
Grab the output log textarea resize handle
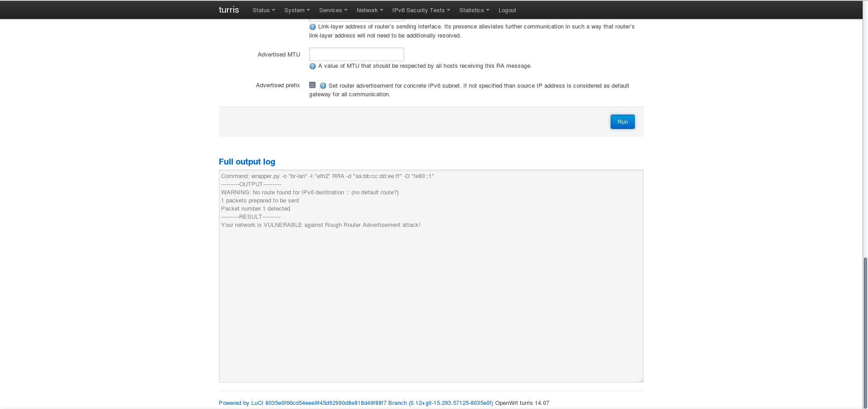pos(641,380)
